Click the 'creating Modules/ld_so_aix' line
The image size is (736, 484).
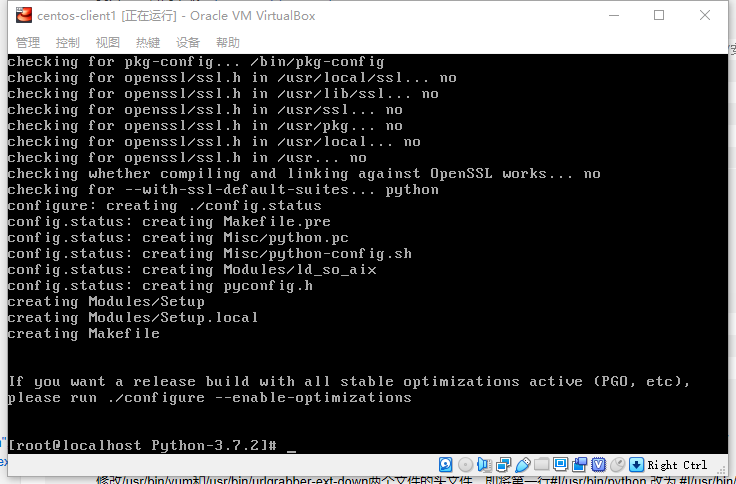pos(192,269)
